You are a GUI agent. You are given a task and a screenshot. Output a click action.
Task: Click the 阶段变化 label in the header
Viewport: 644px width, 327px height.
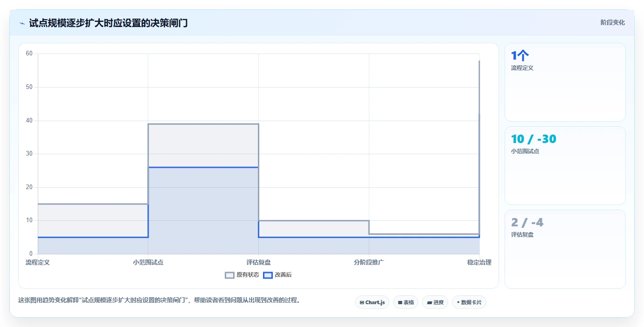coord(612,22)
